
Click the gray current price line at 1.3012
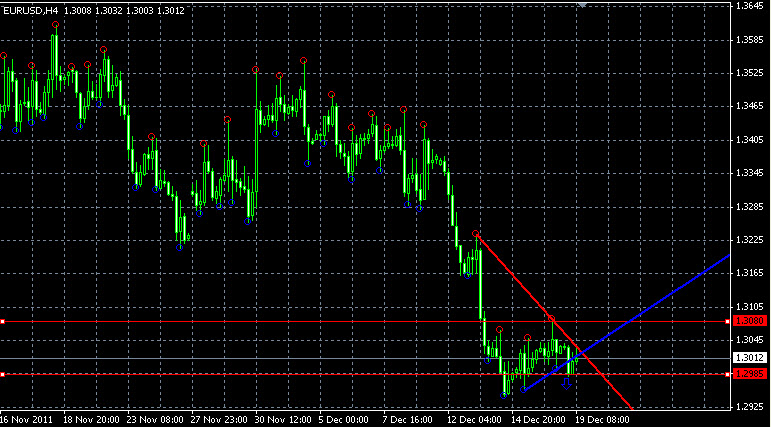tap(365, 358)
